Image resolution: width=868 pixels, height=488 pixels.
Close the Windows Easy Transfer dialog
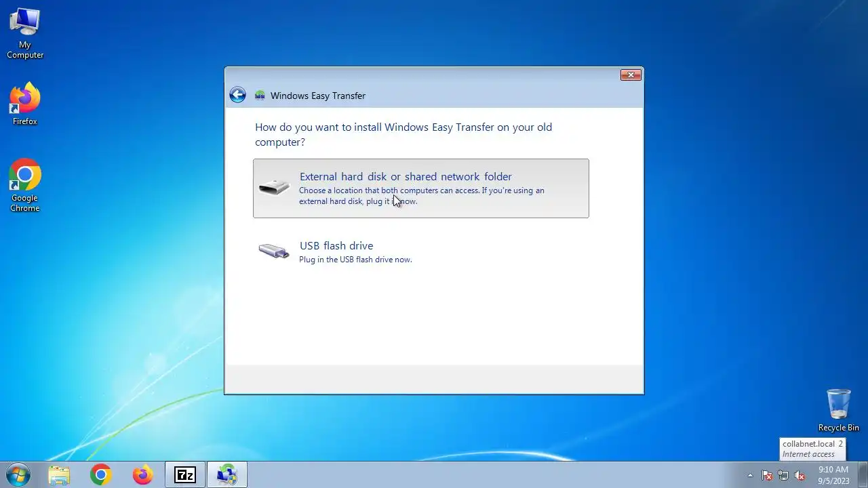pos(631,75)
